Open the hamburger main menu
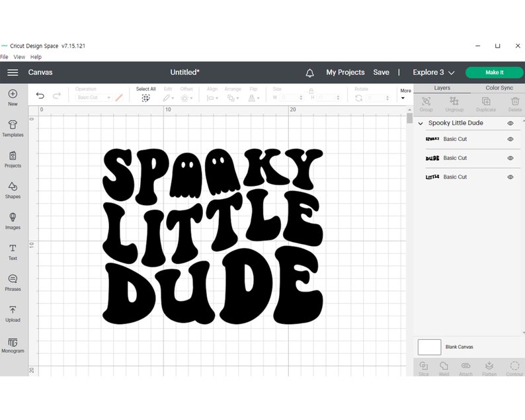525x420 pixels. coord(13,72)
